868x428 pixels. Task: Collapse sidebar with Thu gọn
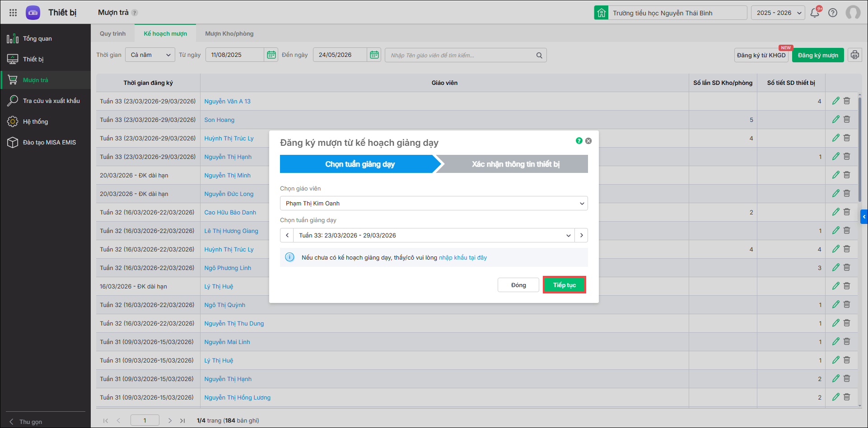[26, 422]
